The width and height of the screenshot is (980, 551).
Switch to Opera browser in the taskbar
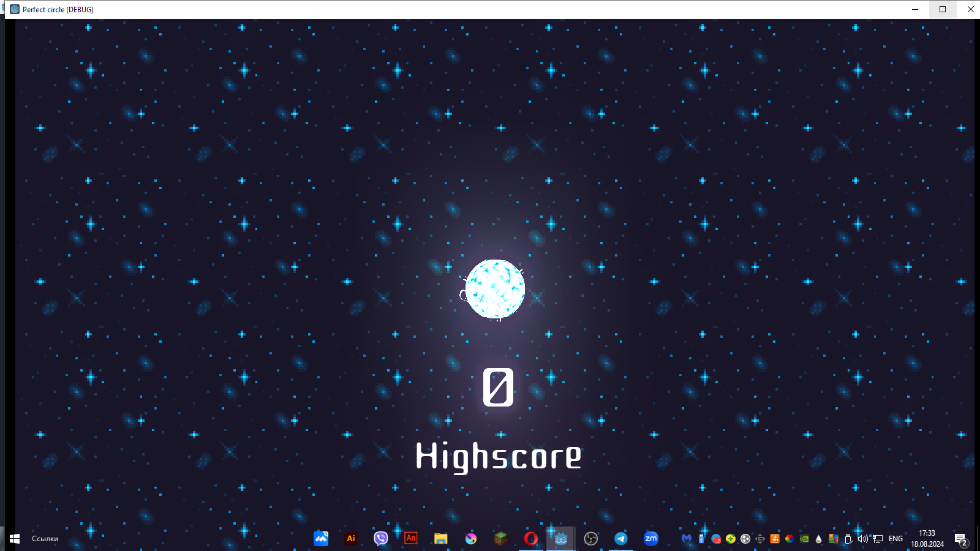pyautogui.click(x=531, y=539)
